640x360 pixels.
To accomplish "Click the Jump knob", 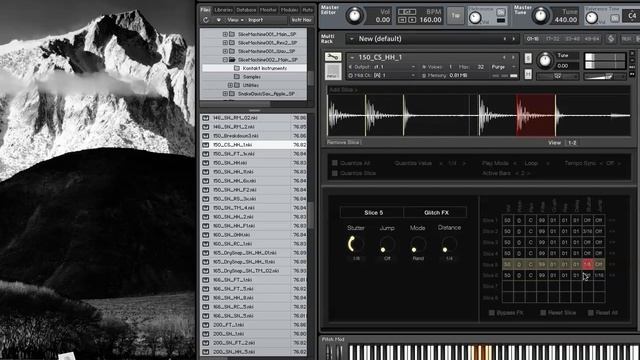I will (387, 244).
